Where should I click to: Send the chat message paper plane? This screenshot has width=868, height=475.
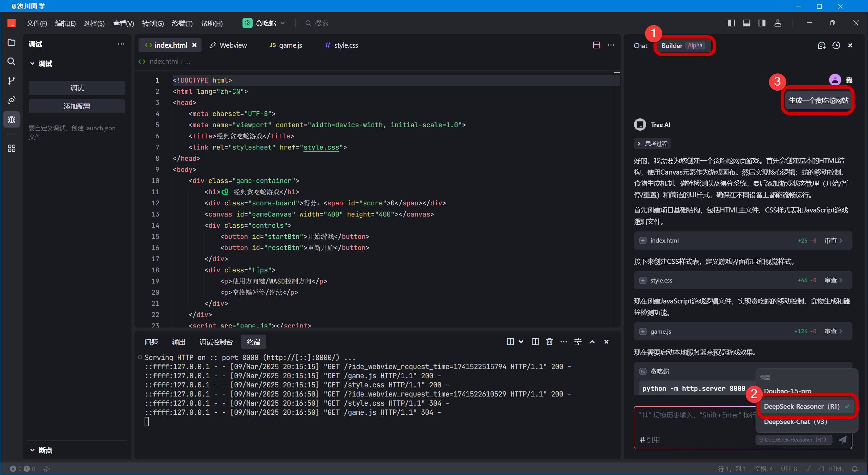pos(843,439)
